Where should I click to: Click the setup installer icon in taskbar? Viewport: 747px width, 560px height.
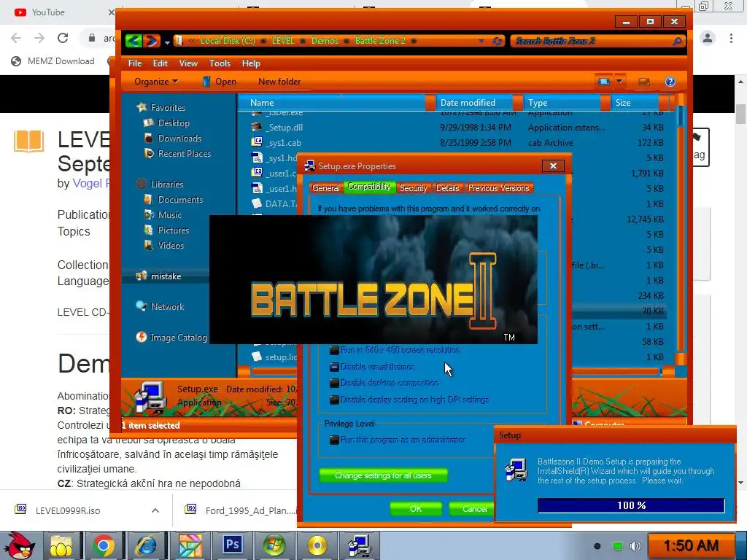point(359,545)
